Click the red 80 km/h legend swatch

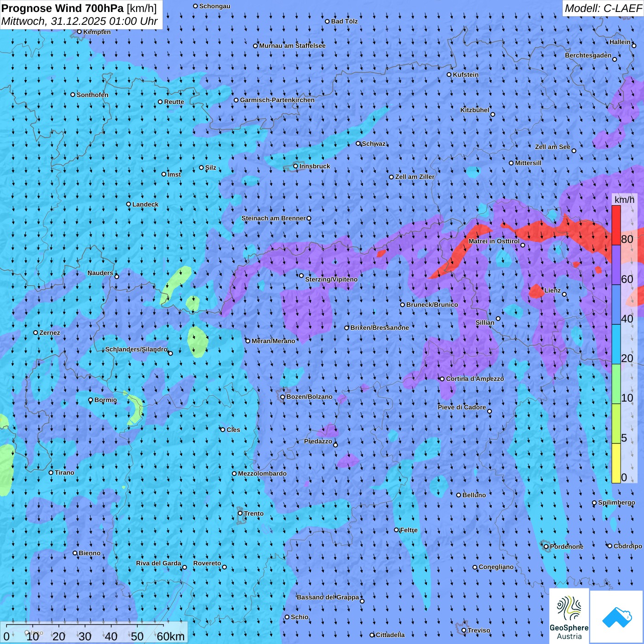(x=616, y=225)
